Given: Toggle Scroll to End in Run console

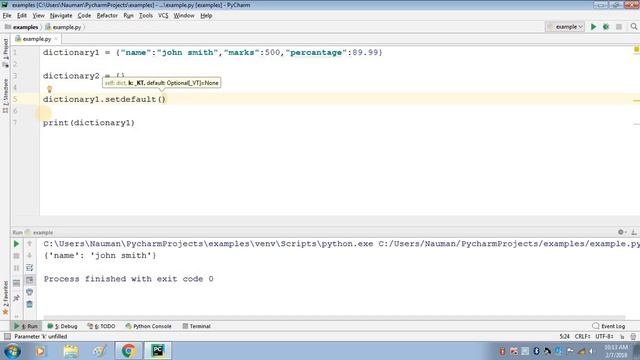Looking at the screenshot, I should [29, 280].
